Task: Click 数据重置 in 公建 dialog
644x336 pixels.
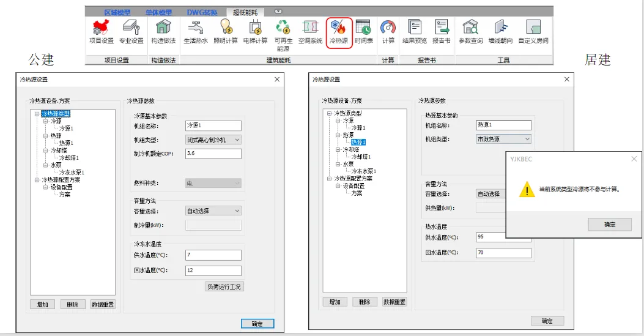Action: tap(103, 304)
